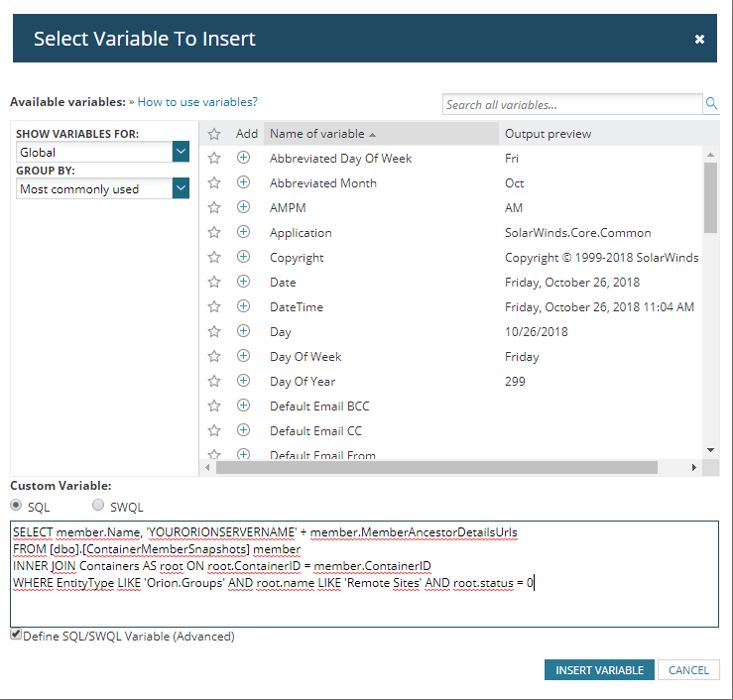Click the horizontal scrollbar thumb
The width and height of the screenshot is (733, 700).
(x=436, y=467)
